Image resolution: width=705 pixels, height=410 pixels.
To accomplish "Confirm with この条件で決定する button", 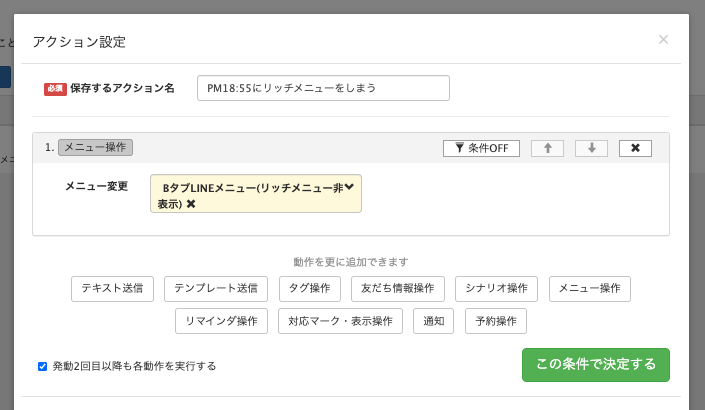I will tap(595, 364).
